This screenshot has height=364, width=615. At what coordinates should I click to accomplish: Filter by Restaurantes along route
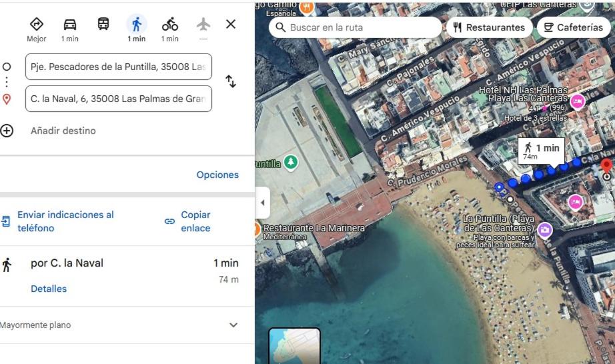[488, 27]
